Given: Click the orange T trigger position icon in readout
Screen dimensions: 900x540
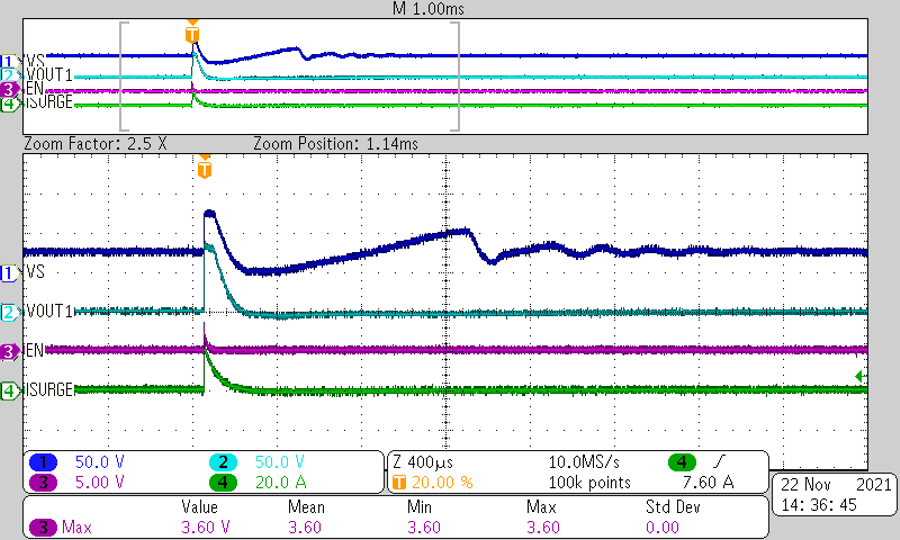Looking at the screenshot, I should (399, 482).
